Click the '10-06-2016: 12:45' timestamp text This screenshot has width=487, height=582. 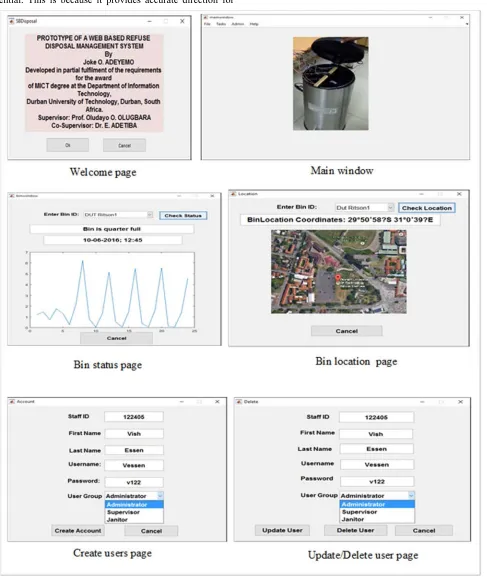(x=112, y=240)
